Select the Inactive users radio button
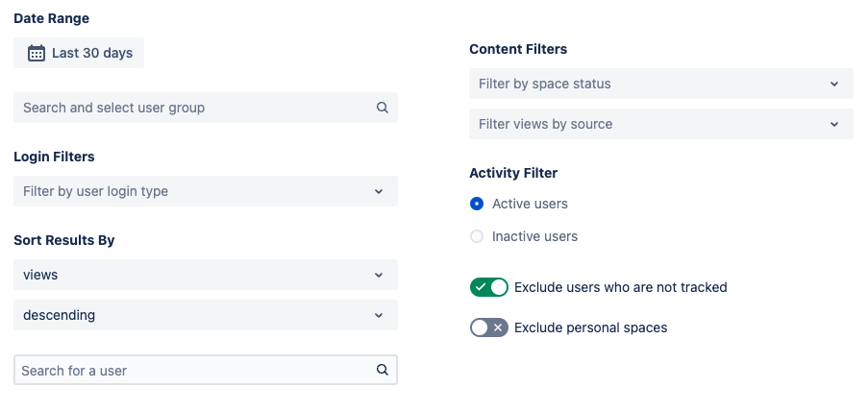This screenshot has width=868, height=412. [x=476, y=236]
